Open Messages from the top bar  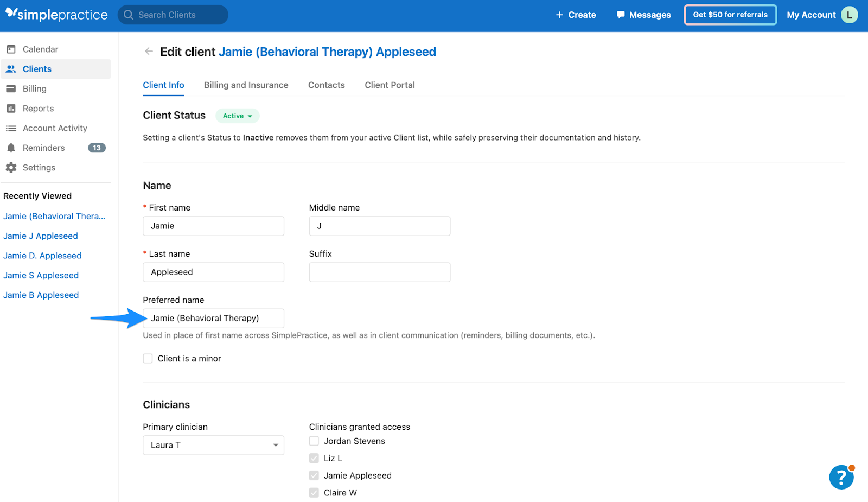[643, 15]
